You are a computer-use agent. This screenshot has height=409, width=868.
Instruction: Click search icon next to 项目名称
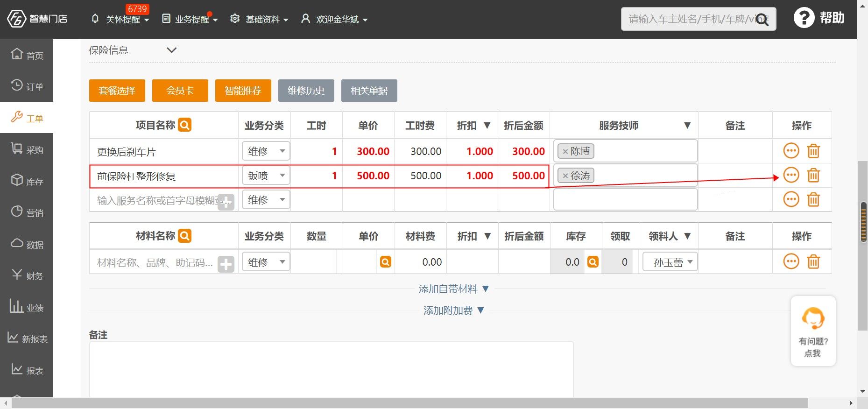(185, 125)
